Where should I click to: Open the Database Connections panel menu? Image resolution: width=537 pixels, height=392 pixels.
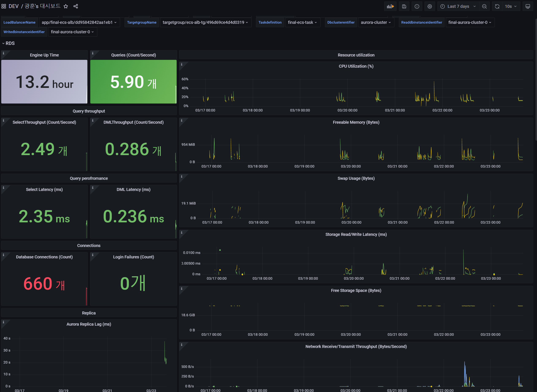(x=44, y=257)
